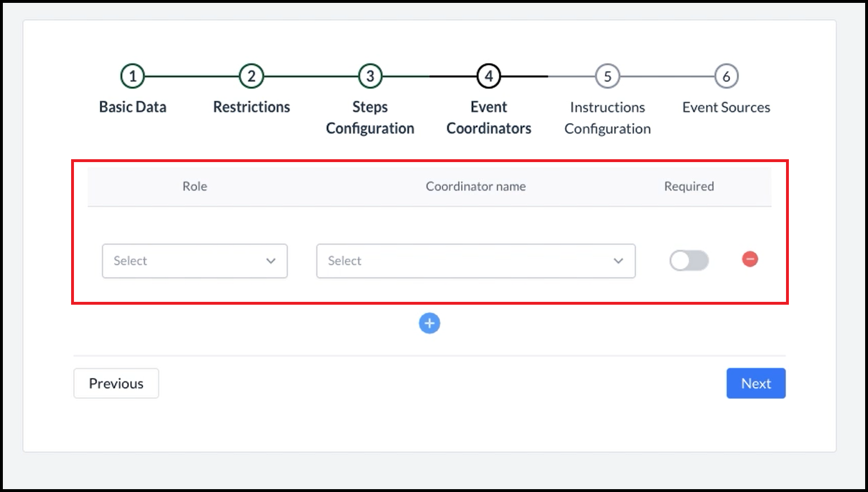Click the step 3 circle in the stepper

(x=370, y=76)
